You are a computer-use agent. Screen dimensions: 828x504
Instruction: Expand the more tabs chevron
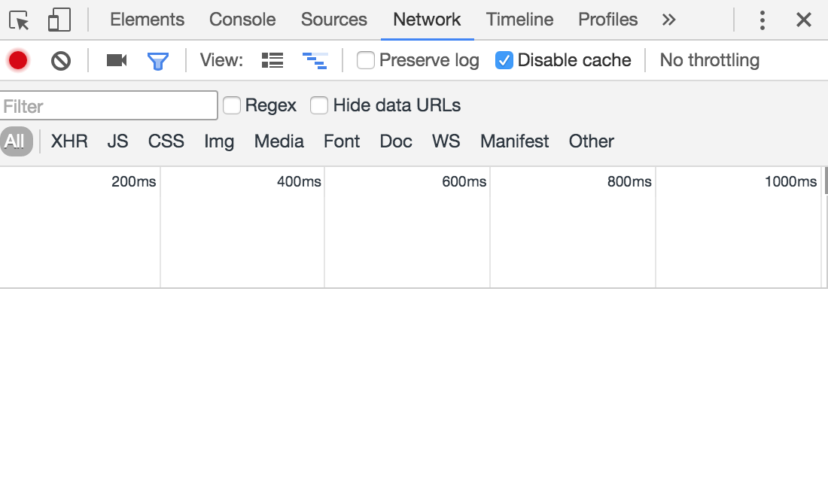(x=668, y=20)
